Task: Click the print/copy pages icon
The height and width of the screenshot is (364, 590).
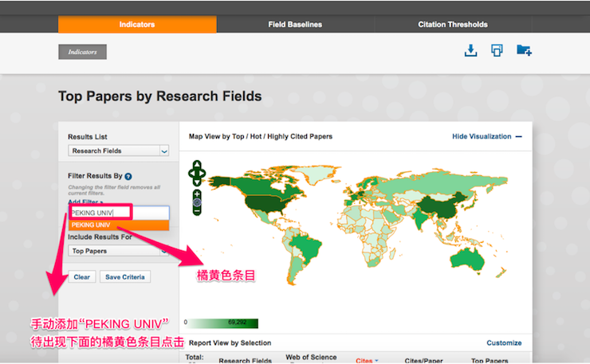Action: [497, 50]
